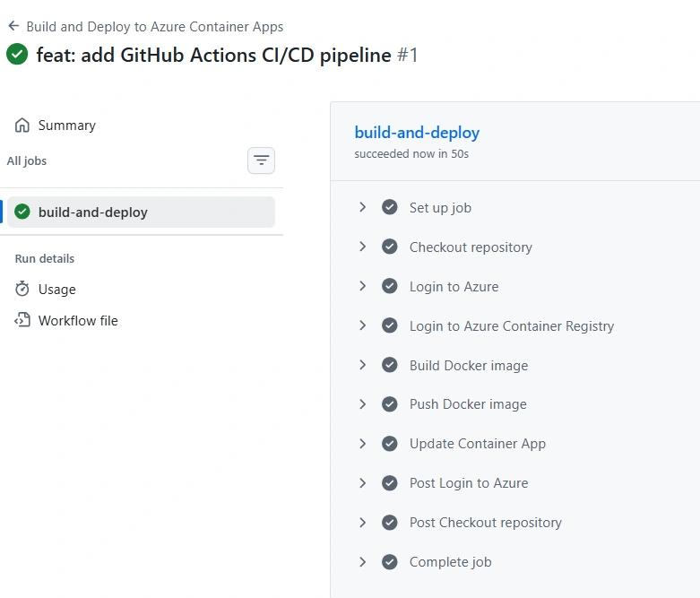Image resolution: width=700 pixels, height=598 pixels.
Task: Click the check status icon for Post Login to Azure
Action: tap(390, 482)
